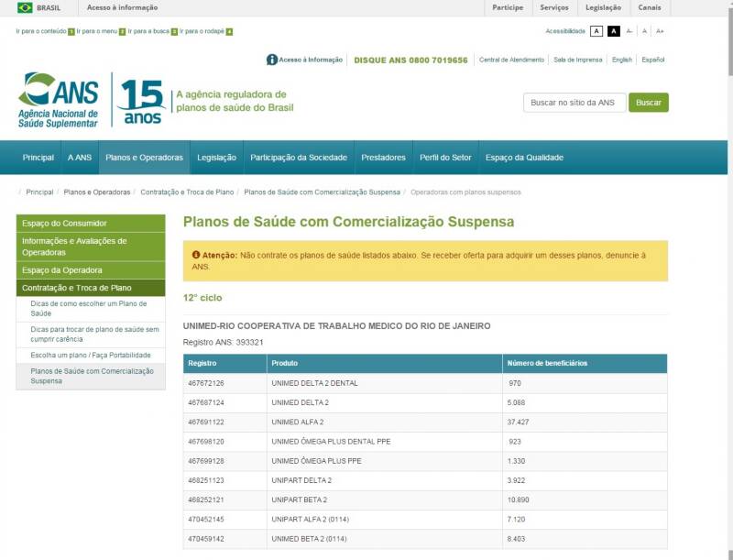Viewport: 733px width, 560px height.
Task: Open Escolha um plano / Faça Portabilidade
Action: pyautogui.click(x=90, y=355)
